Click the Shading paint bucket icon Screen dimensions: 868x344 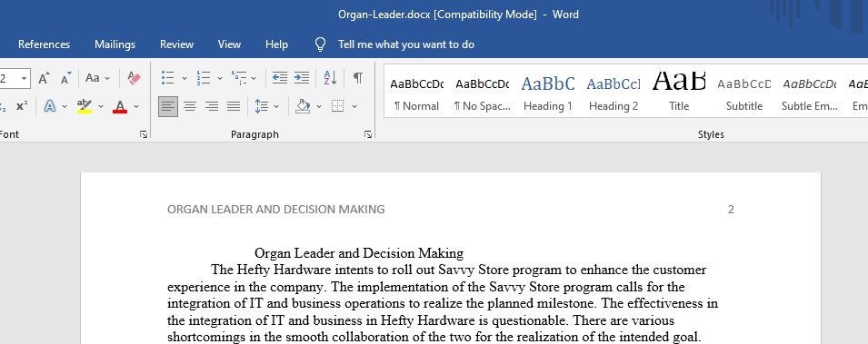(303, 106)
